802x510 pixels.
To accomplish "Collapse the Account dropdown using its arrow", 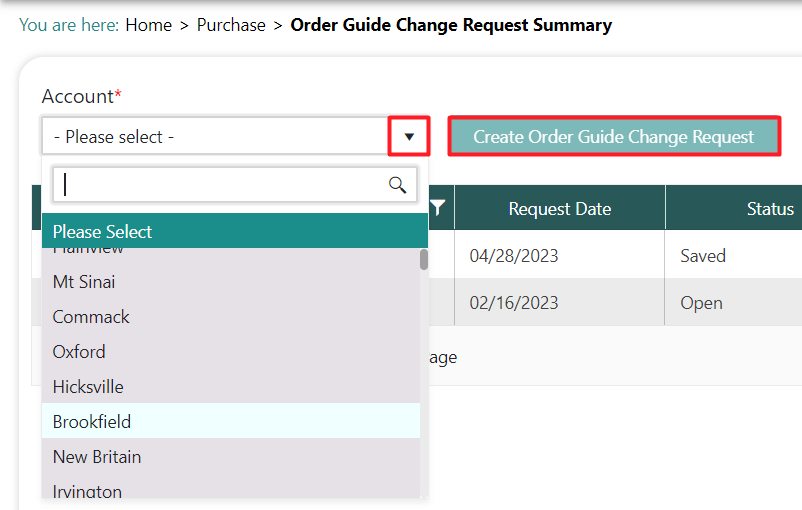I will coord(409,137).
